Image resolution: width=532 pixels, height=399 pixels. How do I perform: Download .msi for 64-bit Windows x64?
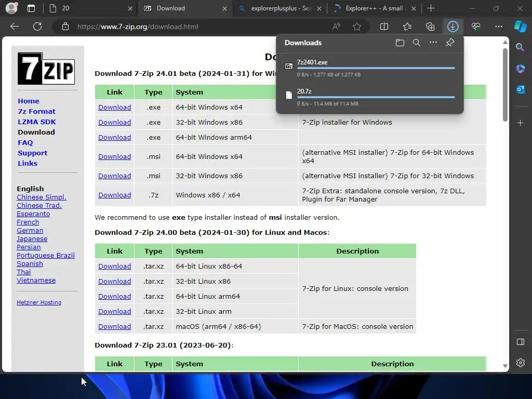click(114, 157)
